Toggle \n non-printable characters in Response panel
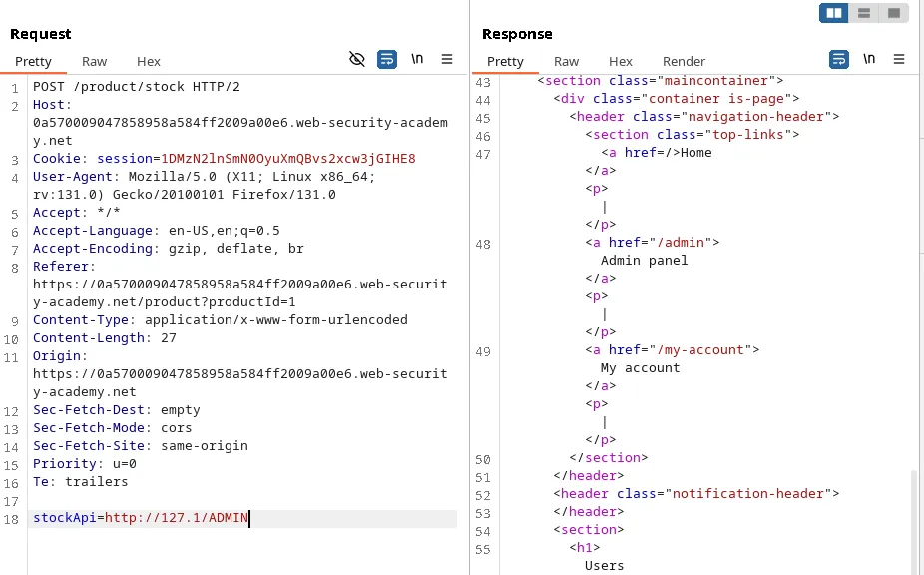The width and height of the screenshot is (924, 575). 869,58
